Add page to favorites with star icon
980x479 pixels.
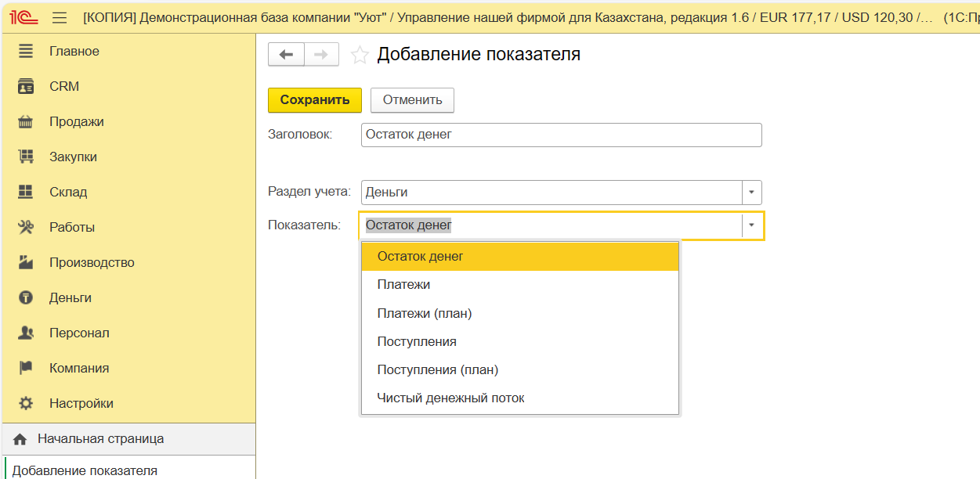pyautogui.click(x=360, y=55)
